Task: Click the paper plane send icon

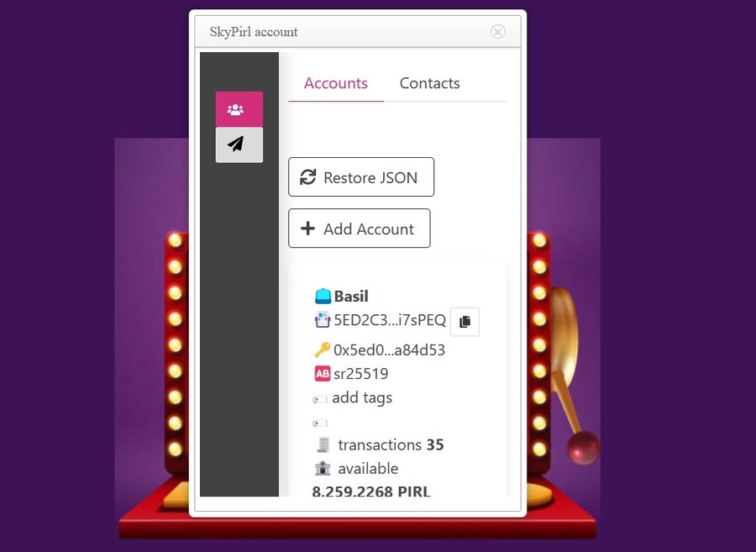Action: click(x=239, y=145)
